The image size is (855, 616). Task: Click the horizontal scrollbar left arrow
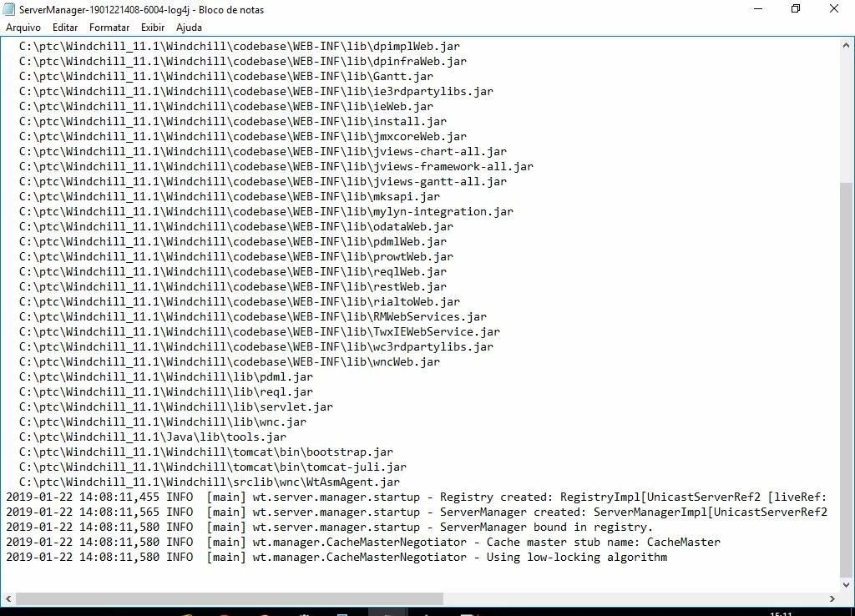8,598
